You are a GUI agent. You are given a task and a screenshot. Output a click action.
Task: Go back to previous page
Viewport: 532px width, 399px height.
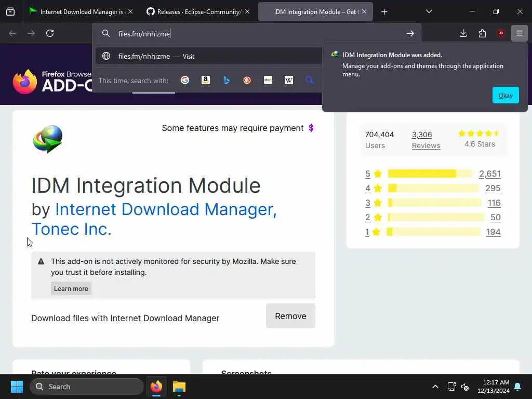(x=12, y=33)
